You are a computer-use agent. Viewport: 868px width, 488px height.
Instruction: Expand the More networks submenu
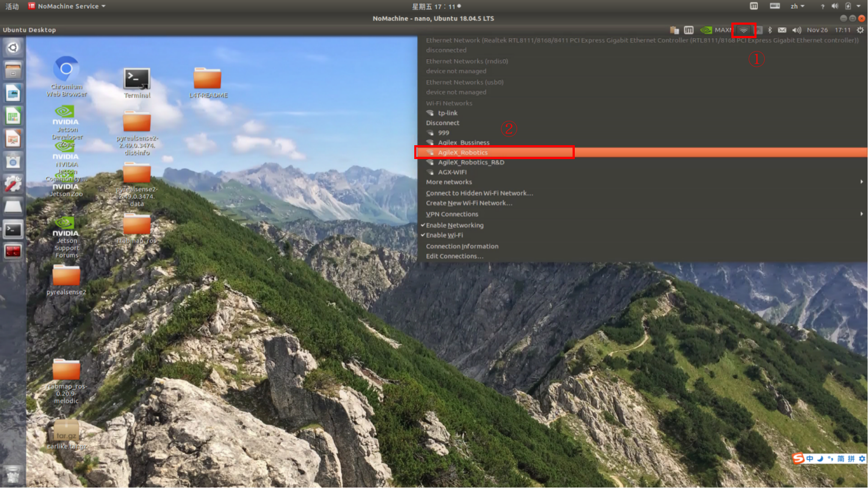449,182
